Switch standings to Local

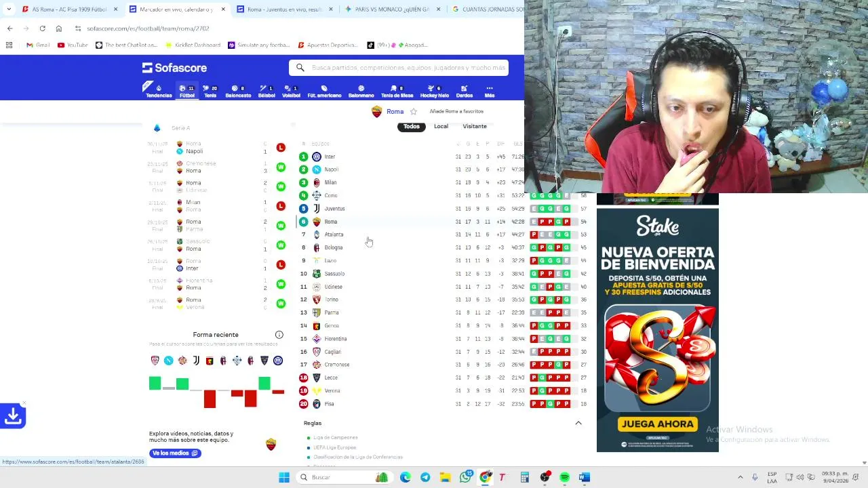(441, 126)
